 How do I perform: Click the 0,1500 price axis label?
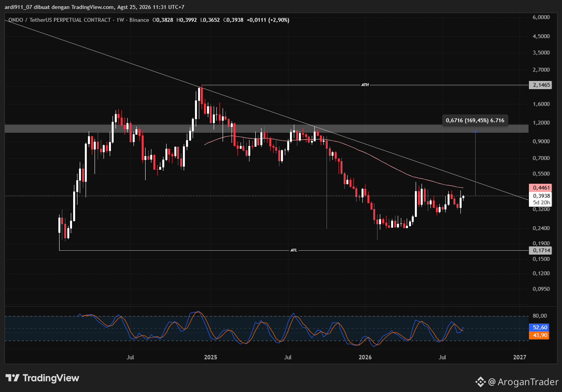click(x=541, y=259)
